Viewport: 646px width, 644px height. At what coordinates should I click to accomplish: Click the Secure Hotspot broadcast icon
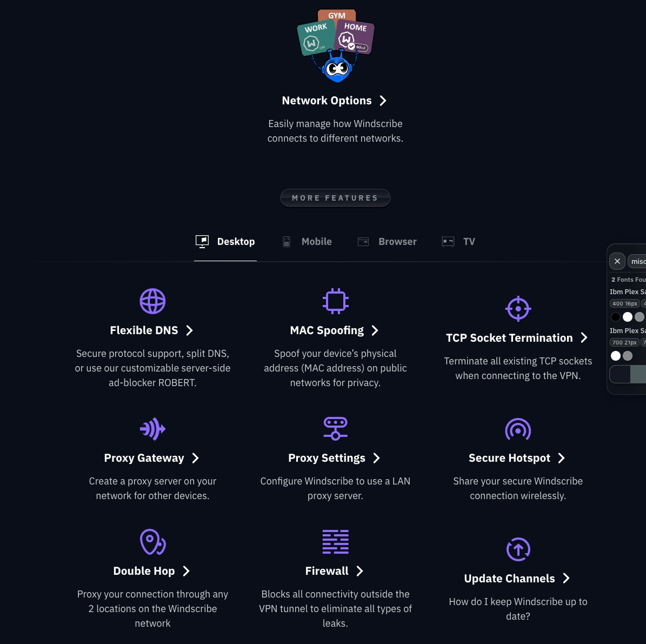click(x=518, y=429)
